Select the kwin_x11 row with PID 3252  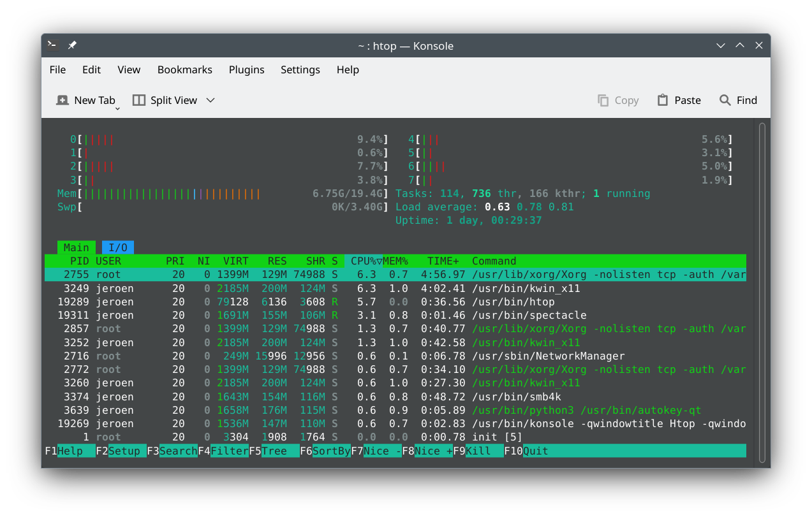click(395, 342)
